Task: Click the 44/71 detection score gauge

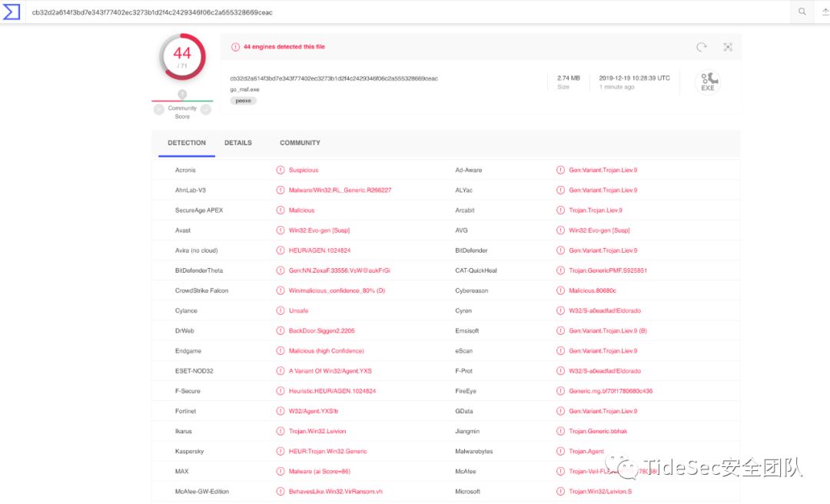Action: tap(182, 57)
